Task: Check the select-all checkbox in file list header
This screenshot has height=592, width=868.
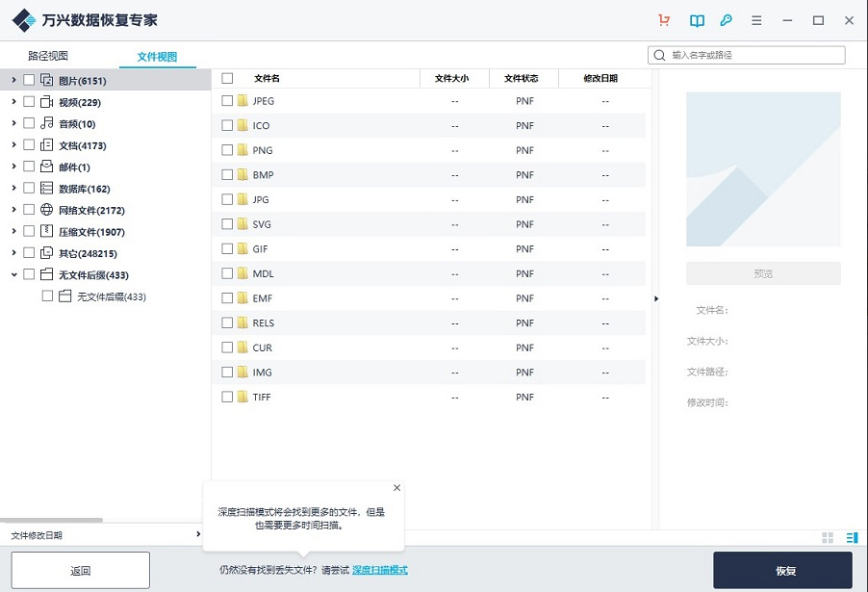Action: click(x=228, y=78)
